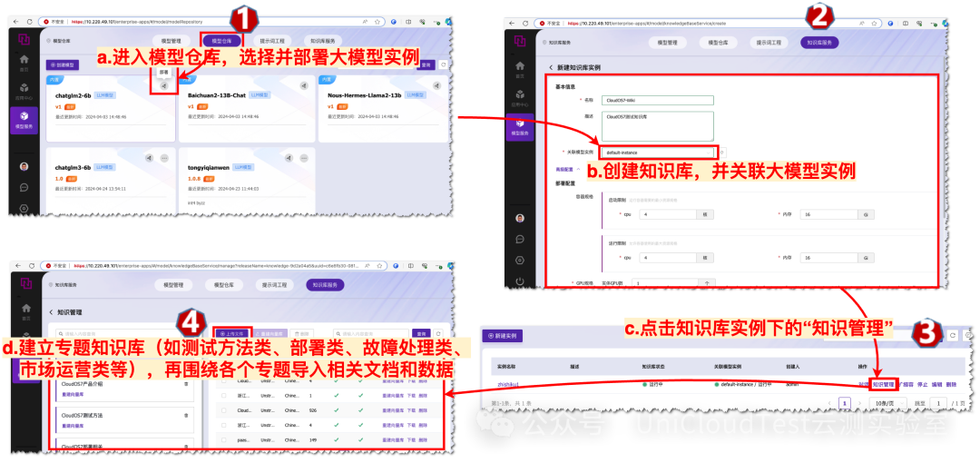
Task: Click deploy icon on chatglm2-6b card
Action: click(163, 86)
